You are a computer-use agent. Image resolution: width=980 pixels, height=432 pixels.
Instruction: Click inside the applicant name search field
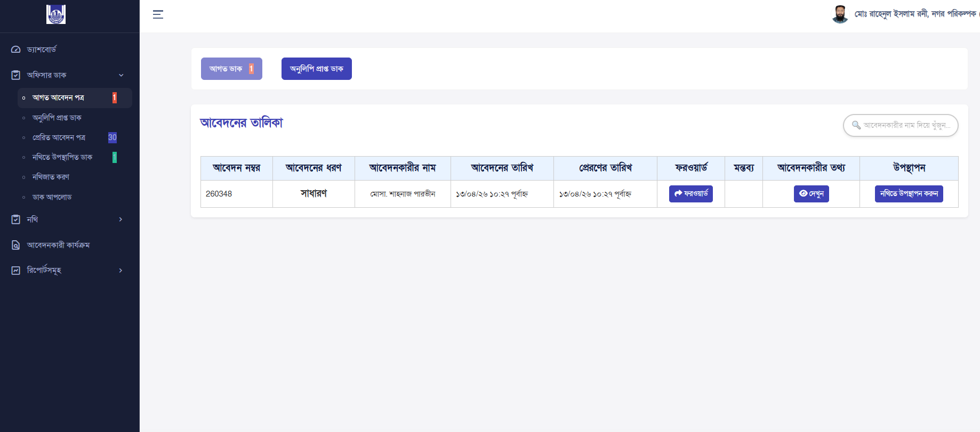pyautogui.click(x=906, y=125)
